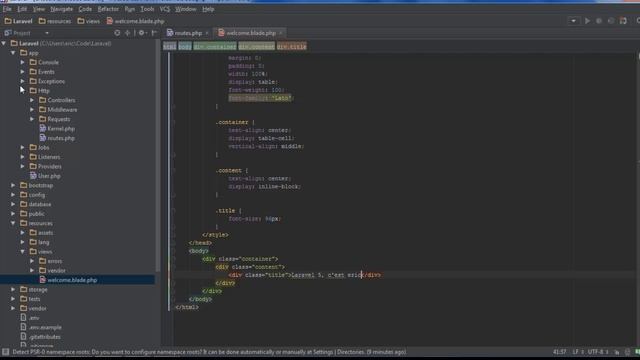Collapse the Laravel project root node
Viewport: 640px width, 360px height.
click(x=4, y=43)
